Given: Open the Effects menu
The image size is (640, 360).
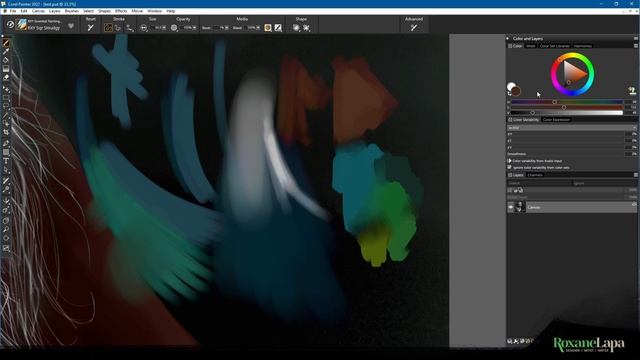Looking at the screenshot, I should click(x=121, y=11).
